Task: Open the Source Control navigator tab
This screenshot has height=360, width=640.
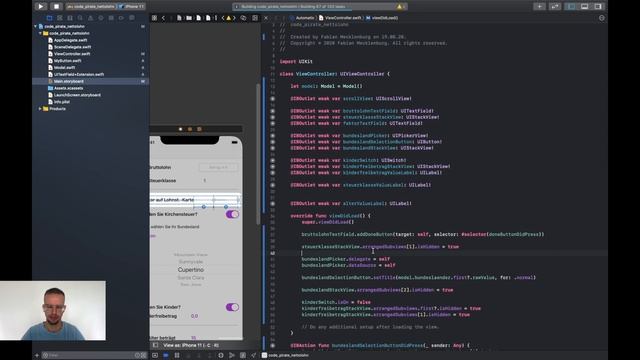Action: pos(60,18)
